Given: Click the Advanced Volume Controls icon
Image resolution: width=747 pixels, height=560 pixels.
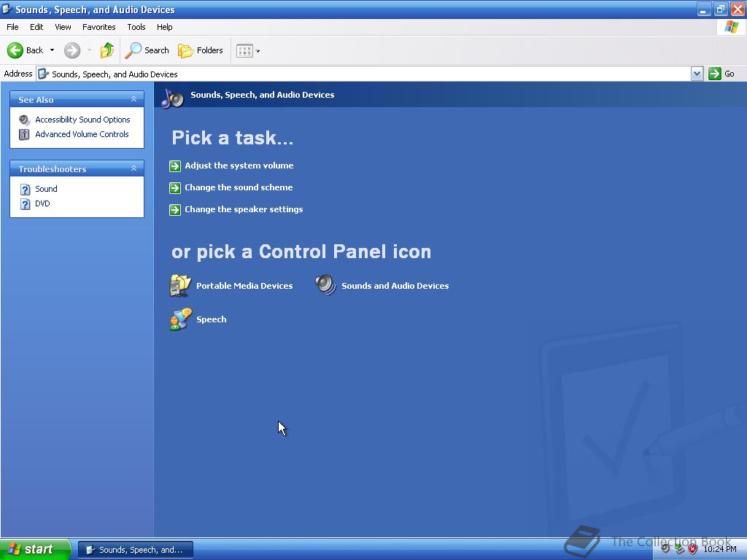Looking at the screenshot, I should tap(24, 135).
